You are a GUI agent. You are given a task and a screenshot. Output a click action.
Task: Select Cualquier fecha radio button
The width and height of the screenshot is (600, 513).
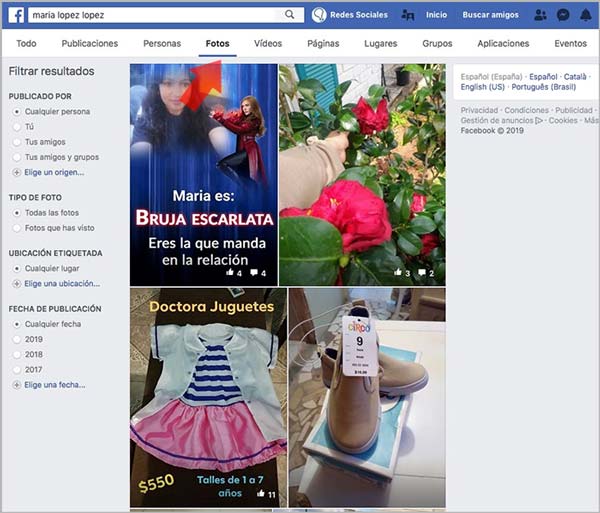(16, 324)
